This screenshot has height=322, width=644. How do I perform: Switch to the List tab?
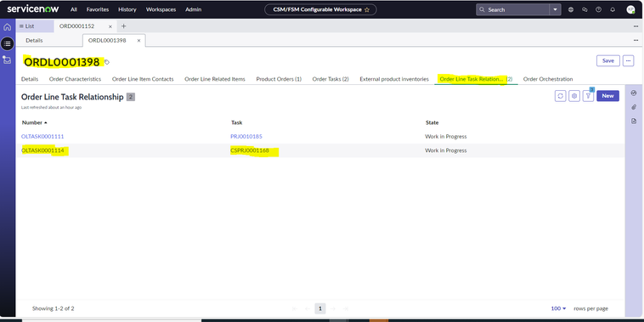tap(35, 25)
